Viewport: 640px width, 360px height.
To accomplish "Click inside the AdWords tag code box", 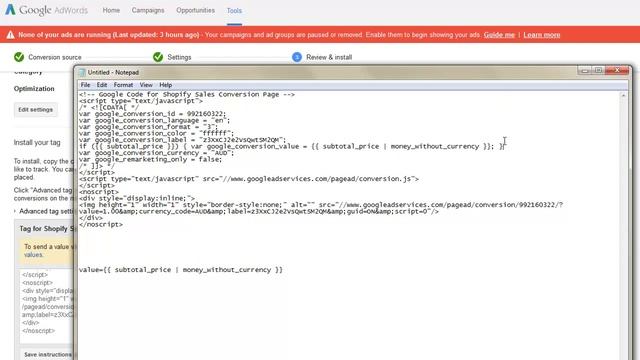I will 47,306.
